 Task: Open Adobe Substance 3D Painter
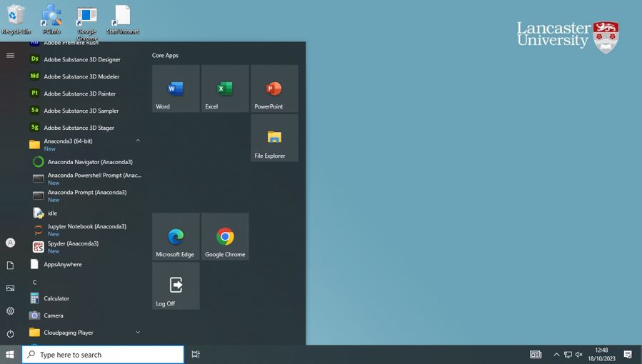pyautogui.click(x=79, y=93)
